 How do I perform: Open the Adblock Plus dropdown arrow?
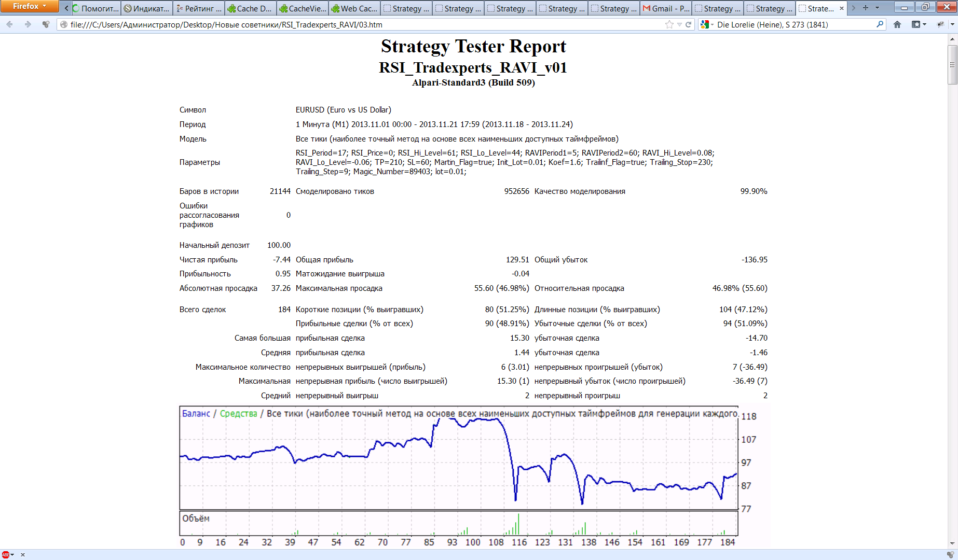click(12, 555)
